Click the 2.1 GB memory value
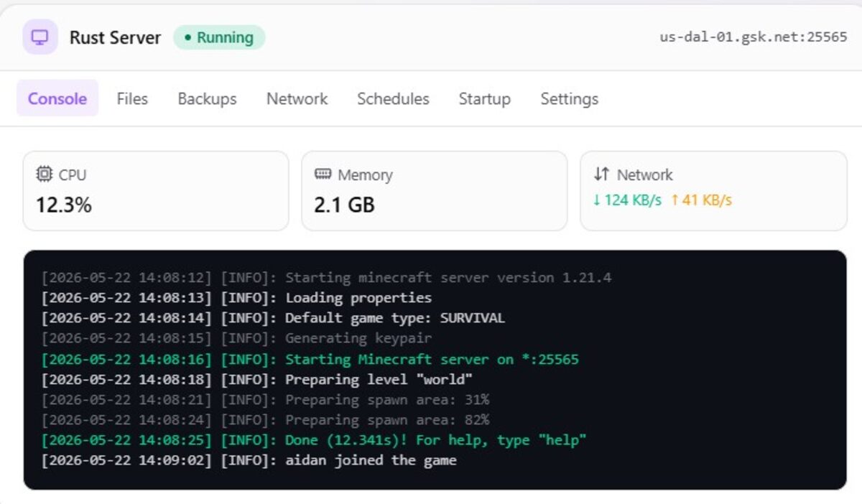This screenshot has height=504, width=862. [344, 205]
